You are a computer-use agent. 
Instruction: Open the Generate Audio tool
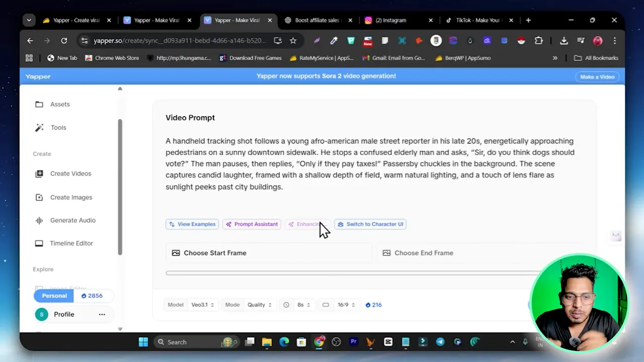(x=72, y=220)
